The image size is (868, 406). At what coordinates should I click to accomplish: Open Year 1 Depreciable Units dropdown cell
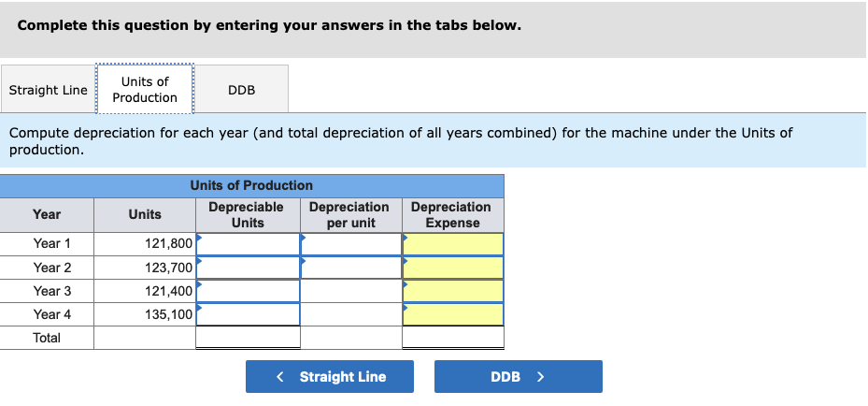click(248, 244)
